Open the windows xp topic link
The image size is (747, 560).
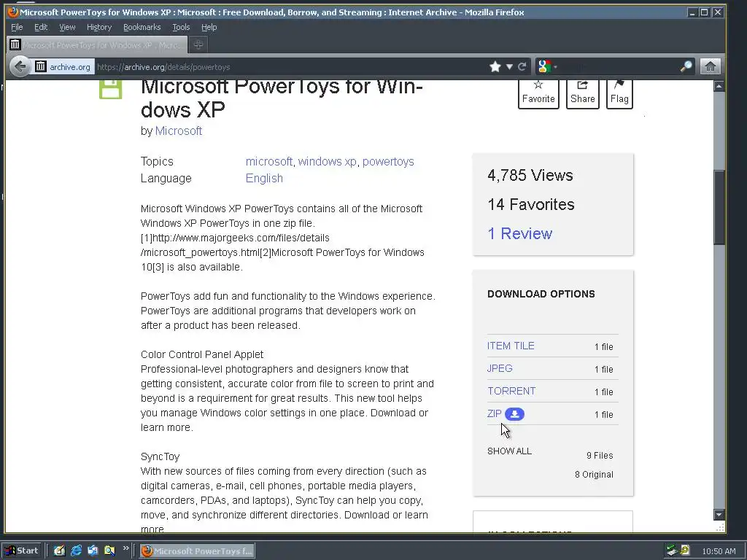coord(328,161)
